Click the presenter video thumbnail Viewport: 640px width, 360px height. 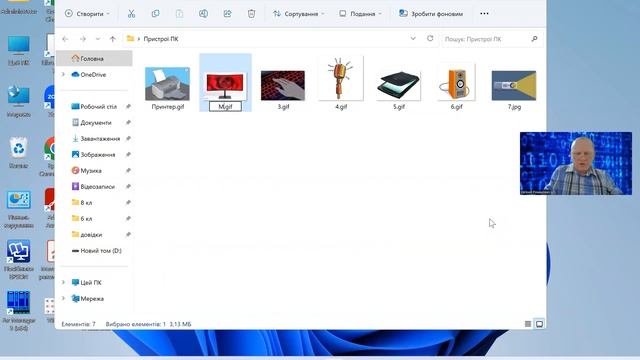[576, 163]
